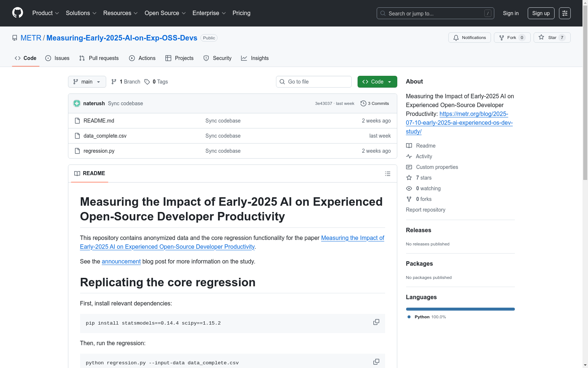Image resolution: width=588 pixels, height=368 pixels.
Task: Fork this repository
Action: [512, 38]
